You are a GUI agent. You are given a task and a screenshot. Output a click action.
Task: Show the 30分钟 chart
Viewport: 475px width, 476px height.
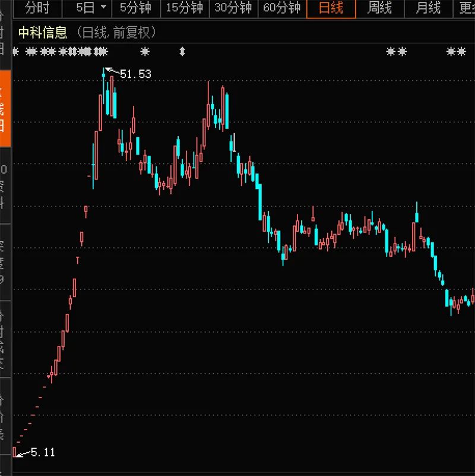[233, 8]
